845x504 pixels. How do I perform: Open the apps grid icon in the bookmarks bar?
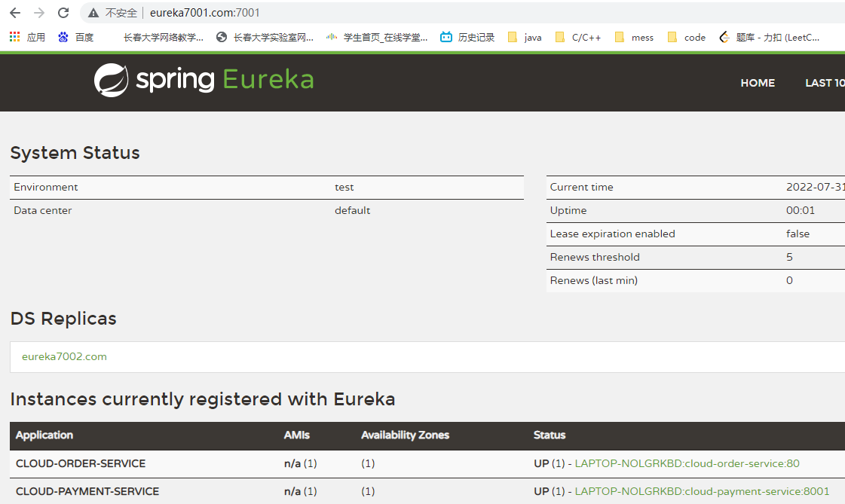point(14,37)
